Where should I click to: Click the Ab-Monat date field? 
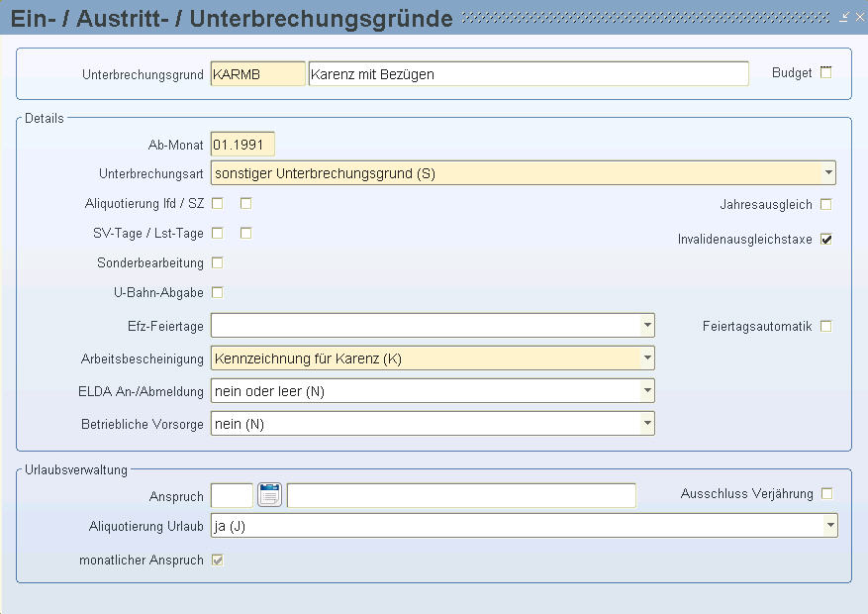coord(242,145)
